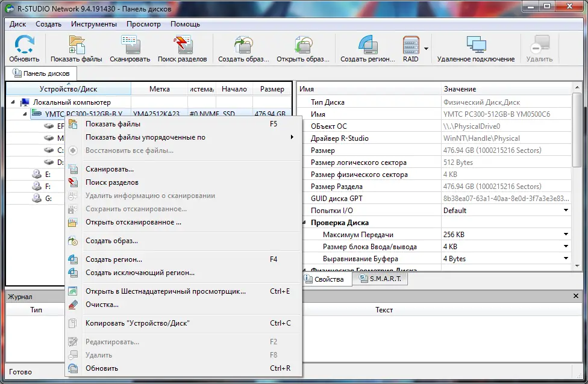Sort by the Метка column header
The height and width of the screenshot is (384, 588).
[x=160, y=89]
